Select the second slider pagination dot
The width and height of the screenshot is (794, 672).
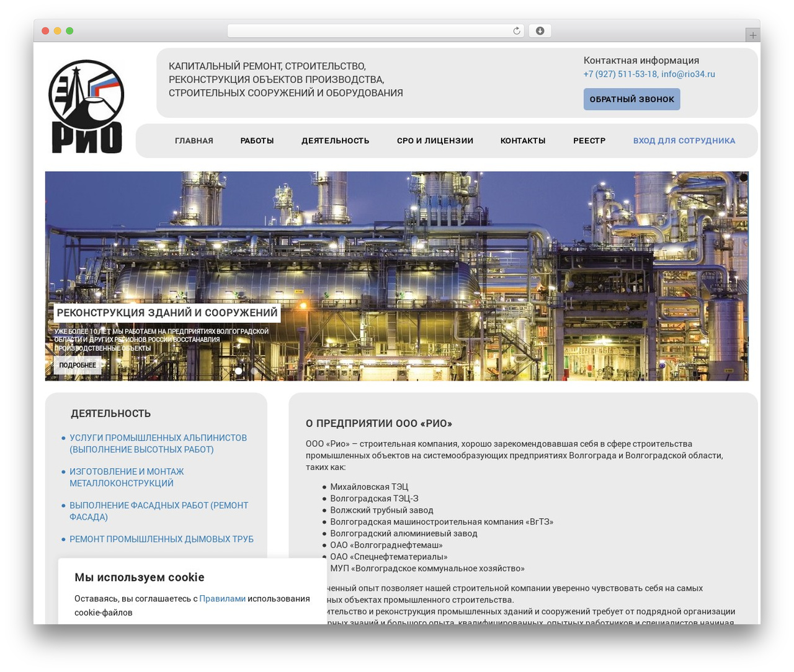tap(254, 371)
